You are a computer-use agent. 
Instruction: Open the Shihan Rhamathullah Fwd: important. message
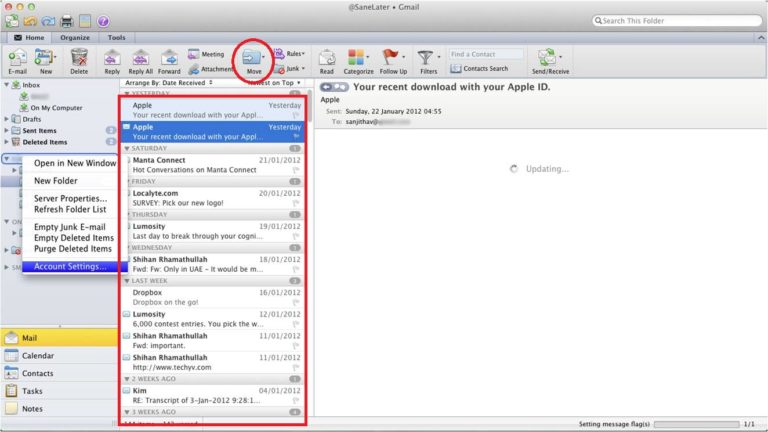click(212, 341)
